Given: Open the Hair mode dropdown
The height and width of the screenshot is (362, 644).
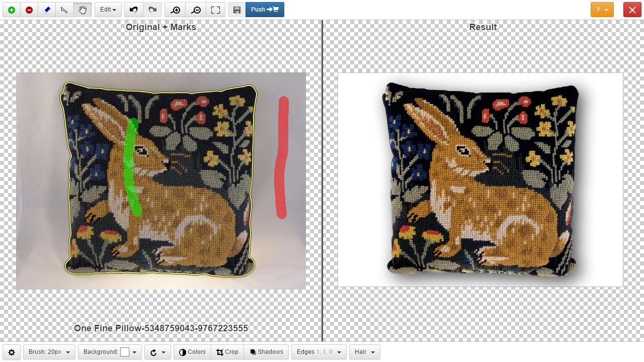Looking at the screenshot, I should click(x=364, y=352).
